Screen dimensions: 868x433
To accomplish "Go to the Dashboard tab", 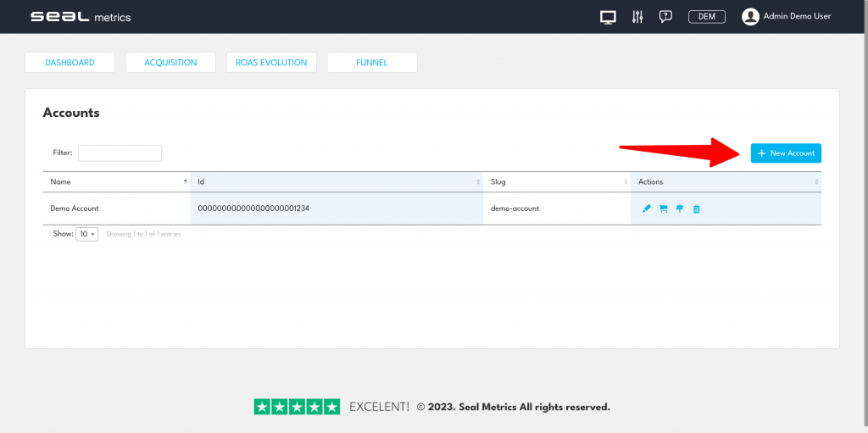I will tap(70, 63).
